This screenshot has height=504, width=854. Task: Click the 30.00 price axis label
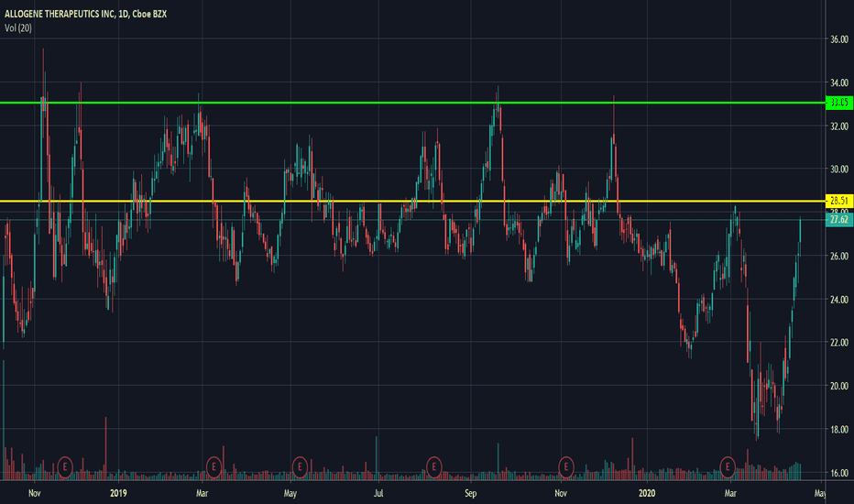pos(839,170)
